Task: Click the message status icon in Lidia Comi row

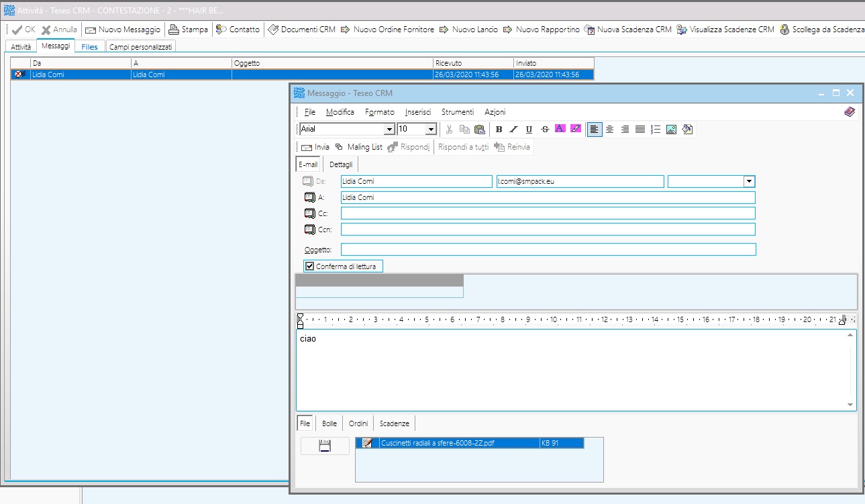Action: pos(20,74)
